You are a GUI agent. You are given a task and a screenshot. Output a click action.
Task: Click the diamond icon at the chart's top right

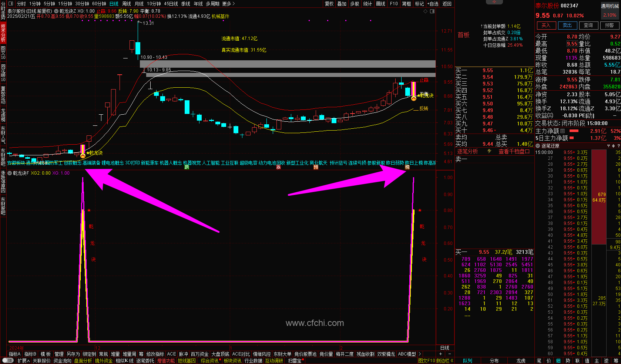pos(426,11)
